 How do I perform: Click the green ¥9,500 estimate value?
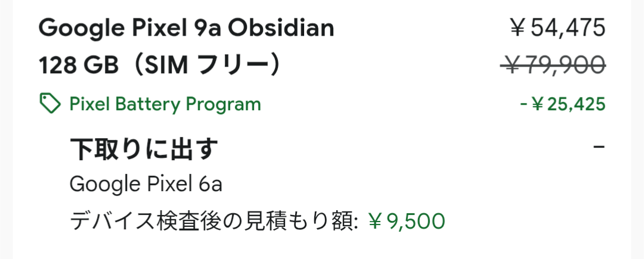click(x=407, y=221)
